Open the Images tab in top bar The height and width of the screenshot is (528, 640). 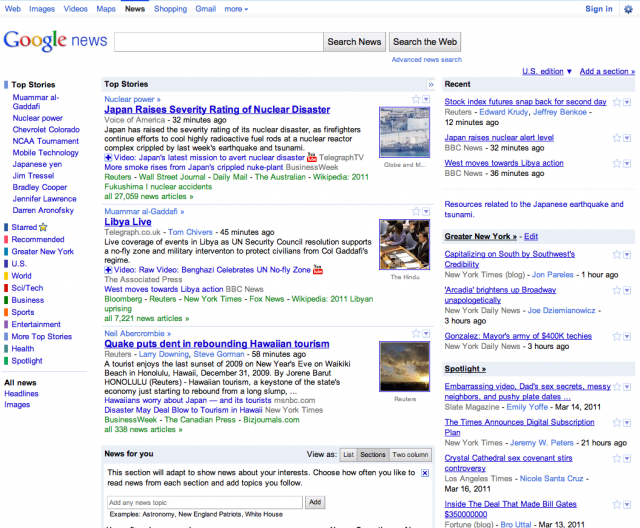point(42,9)
